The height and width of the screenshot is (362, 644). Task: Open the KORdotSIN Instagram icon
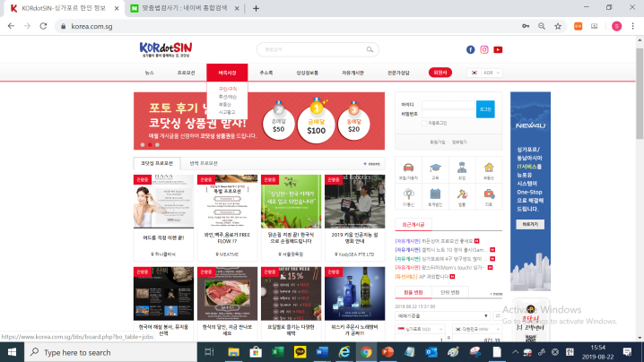click(x=484, y=49)
